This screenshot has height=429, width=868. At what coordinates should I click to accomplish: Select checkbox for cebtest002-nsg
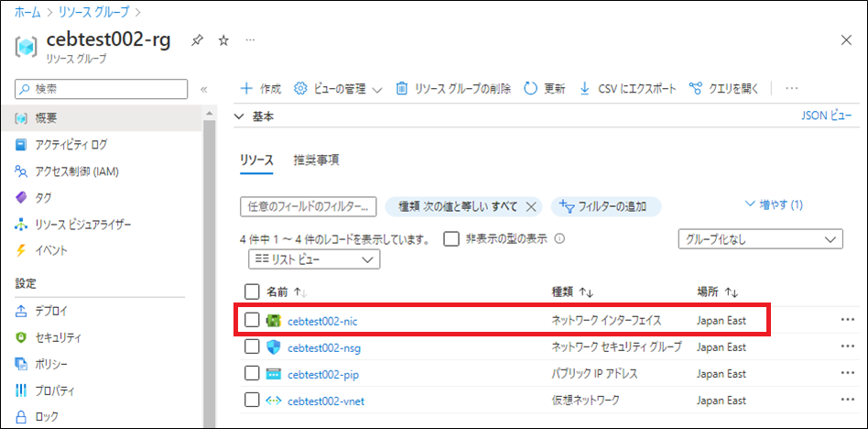(252, 347)
